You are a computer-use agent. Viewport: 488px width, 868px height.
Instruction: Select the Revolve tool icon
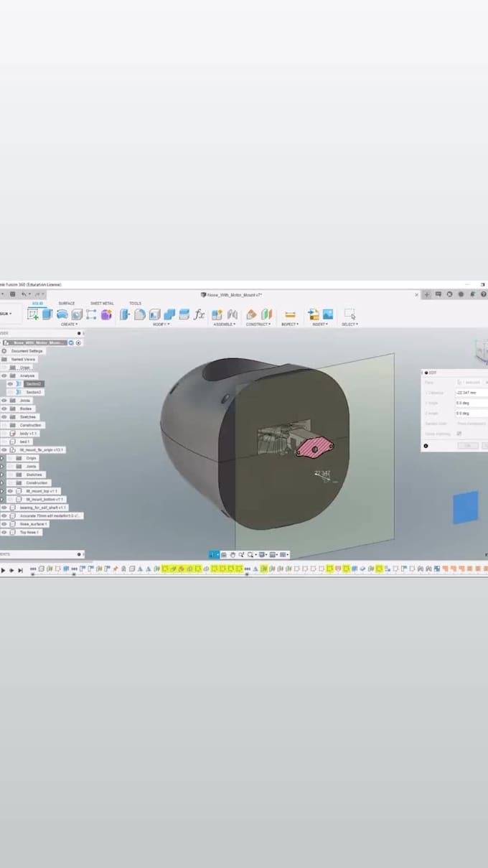62,314
